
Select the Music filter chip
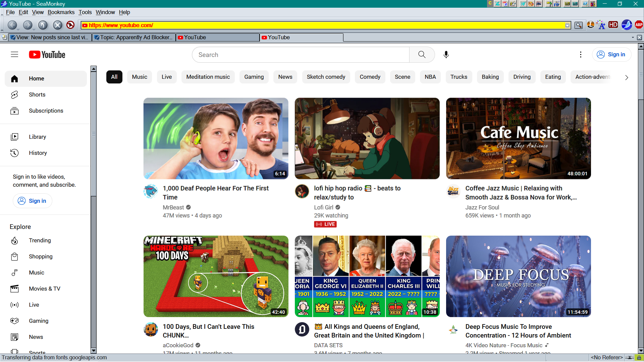[140, 77]
